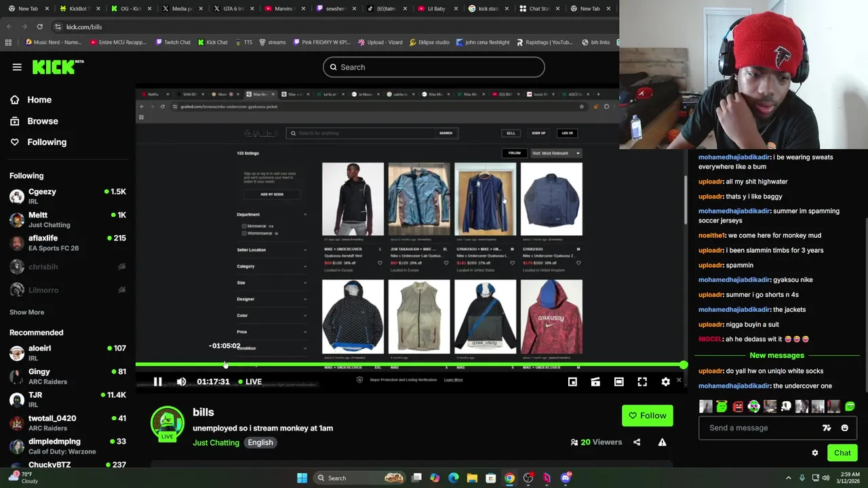
Task: Click the green emote in quick emote row
Action: pyautogui.click(x=722, y=407)
